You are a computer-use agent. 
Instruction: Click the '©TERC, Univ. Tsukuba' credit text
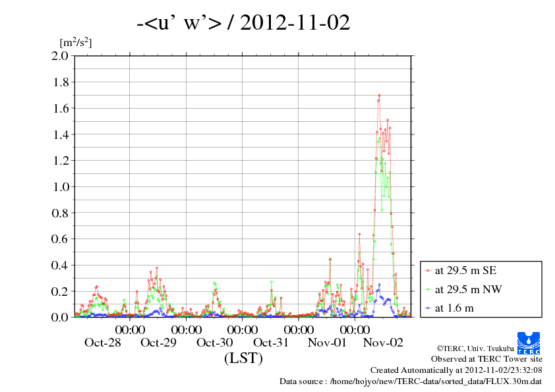click(475, 349)
